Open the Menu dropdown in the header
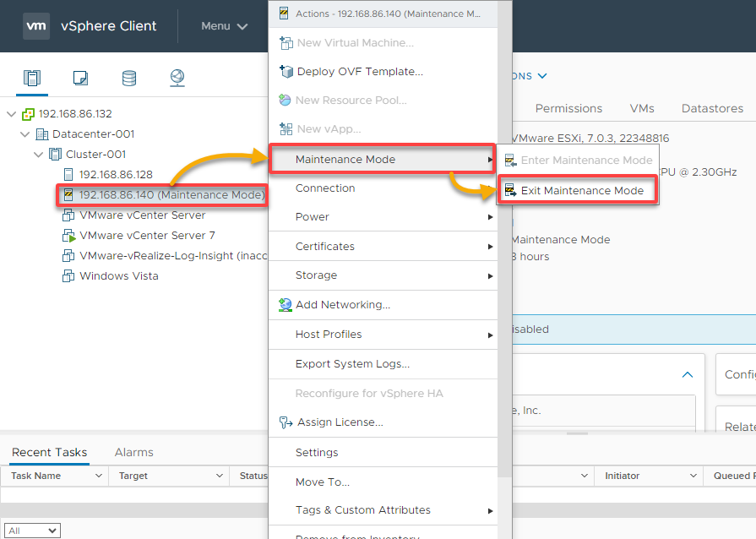This screenshot has width=756, height=539. [x=224, y=26]
